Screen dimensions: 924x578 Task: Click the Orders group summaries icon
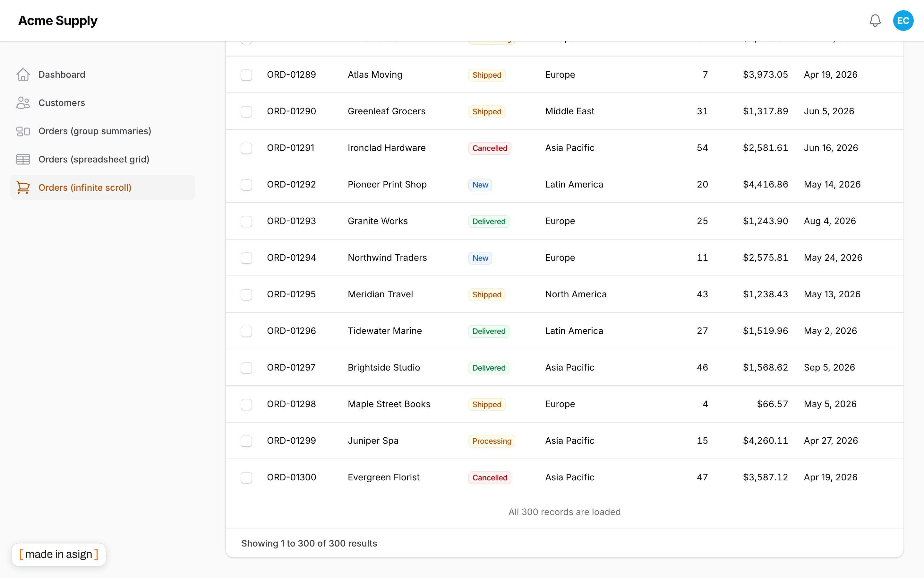point(23,131)
